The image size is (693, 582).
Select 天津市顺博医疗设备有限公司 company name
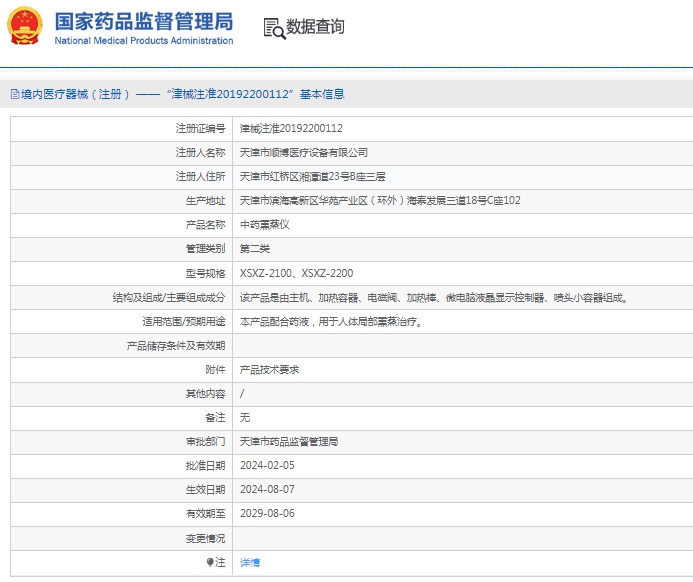coord(304,152)
